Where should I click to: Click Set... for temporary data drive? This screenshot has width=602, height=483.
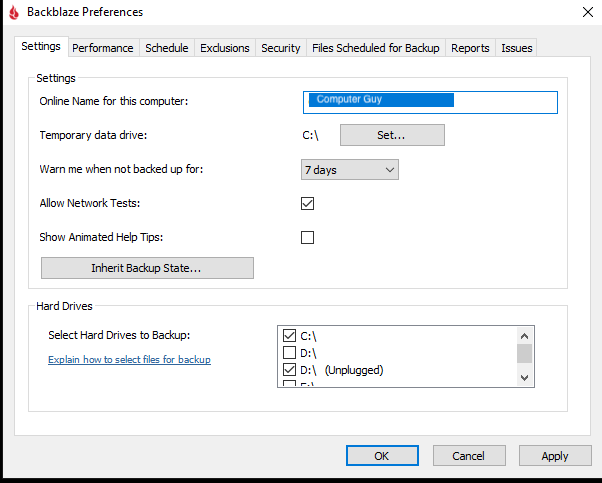[392, 135]
